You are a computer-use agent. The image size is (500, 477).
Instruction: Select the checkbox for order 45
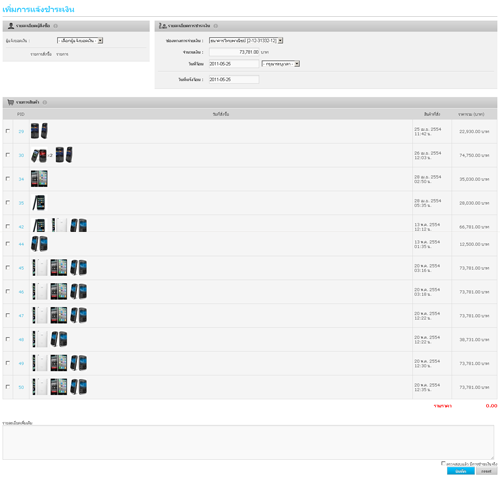coord(8,267)
